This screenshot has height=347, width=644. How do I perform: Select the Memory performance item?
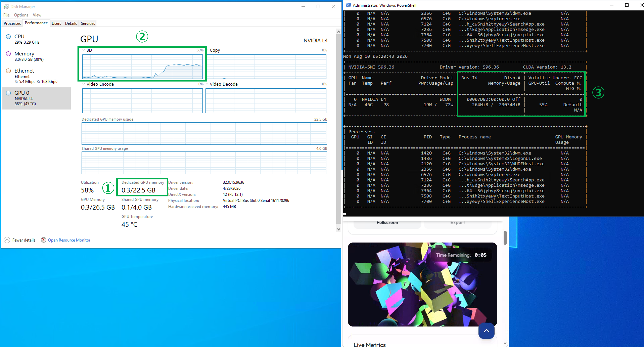point(36,56)
